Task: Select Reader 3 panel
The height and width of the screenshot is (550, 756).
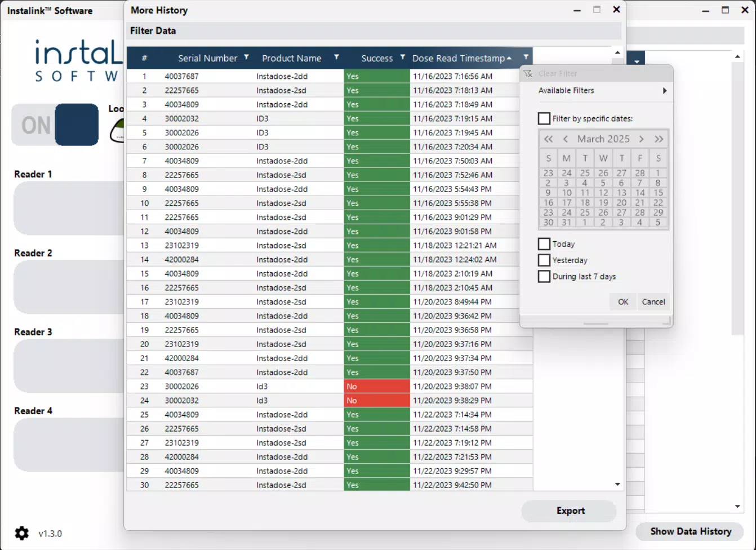Action: (x=68, y=366)
